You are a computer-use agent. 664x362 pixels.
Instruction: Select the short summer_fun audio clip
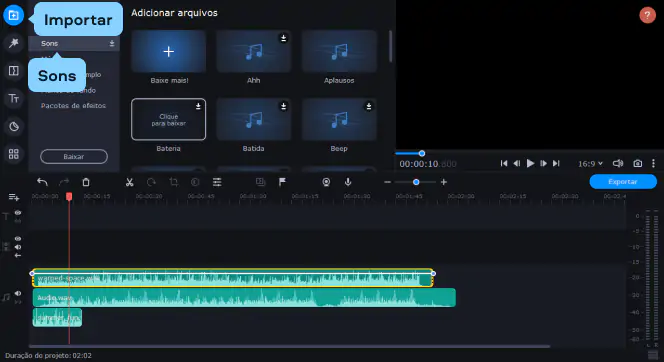57,318
